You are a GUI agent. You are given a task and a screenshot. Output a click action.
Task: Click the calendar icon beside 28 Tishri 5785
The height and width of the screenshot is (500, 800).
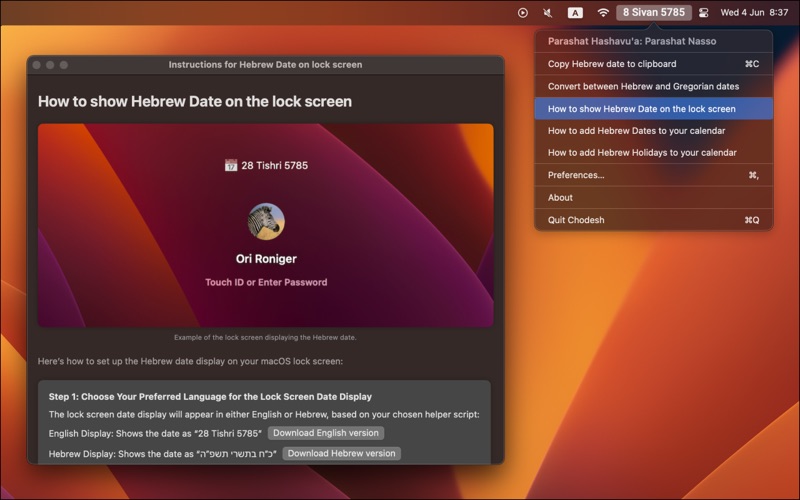[x=231, y=165]
